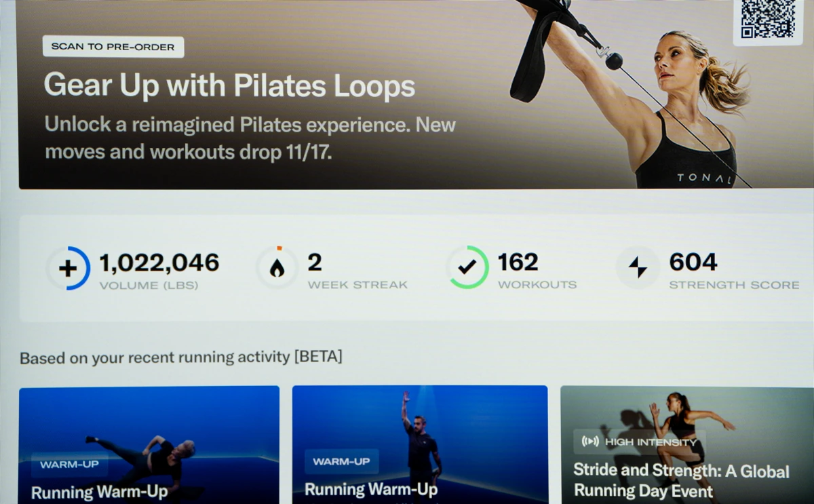
Task: Open the second Running Warm-Up card
Action: pyautogui.click(x=420, y=445)
